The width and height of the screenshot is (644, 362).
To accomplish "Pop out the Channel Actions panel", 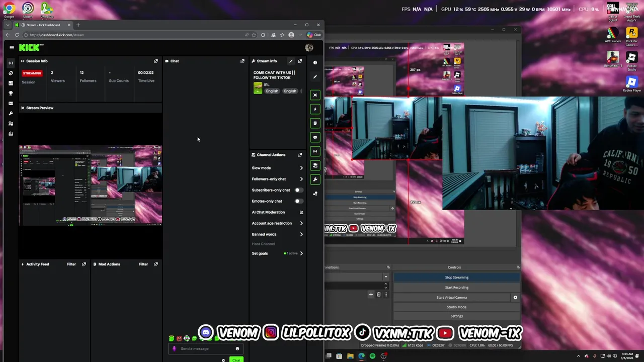I will coord(300,155).
